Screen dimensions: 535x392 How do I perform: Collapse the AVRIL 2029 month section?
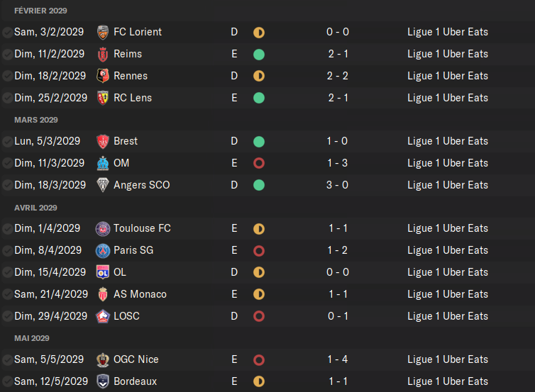click(x=35, y=208)
